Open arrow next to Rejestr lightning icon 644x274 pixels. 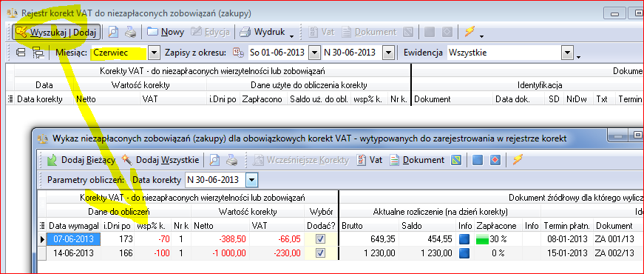(x=481, y=36)
